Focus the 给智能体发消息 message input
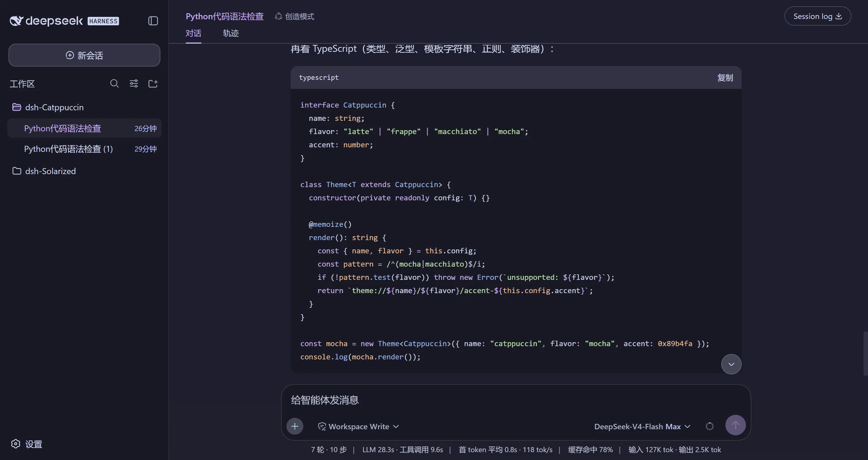This screenshot has height=460, width=868. [x=516, y=400]
